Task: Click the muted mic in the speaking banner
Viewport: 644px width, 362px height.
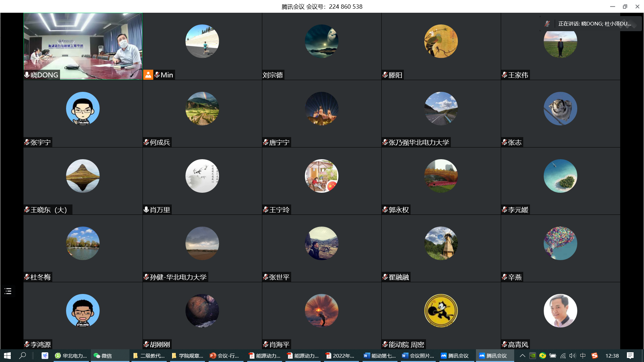Action: click(547, 24)
